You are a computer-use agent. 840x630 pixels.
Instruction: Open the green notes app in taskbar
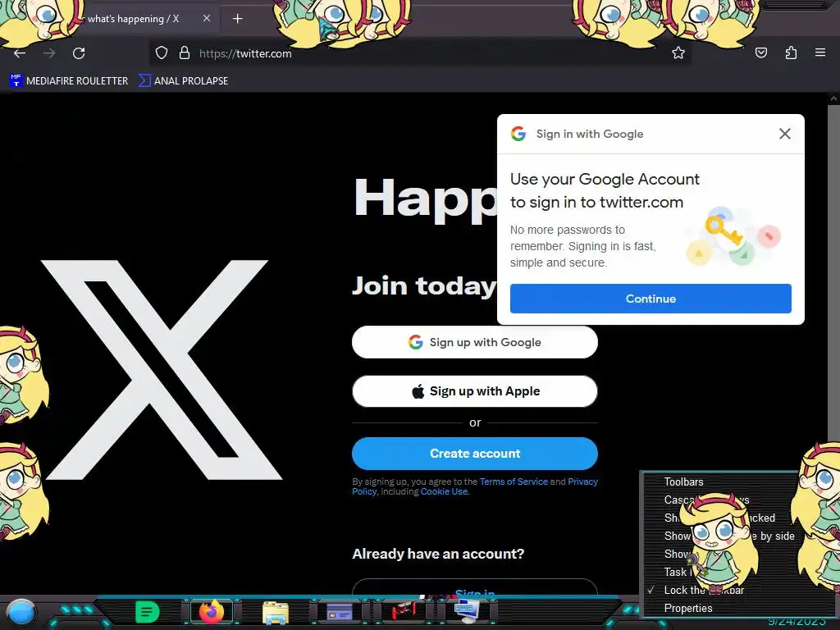pos(147,612)
